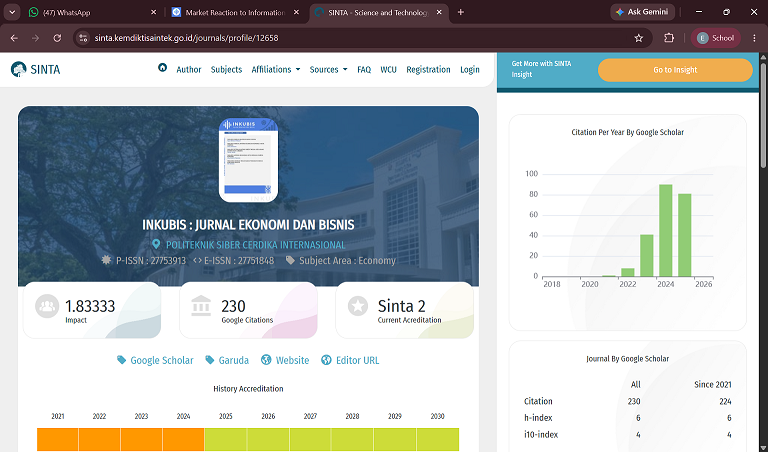Open the WCU page
Image resolution: width=768 pixels, height=452 pixels.
pyautogui.click(x=388, y=70)
